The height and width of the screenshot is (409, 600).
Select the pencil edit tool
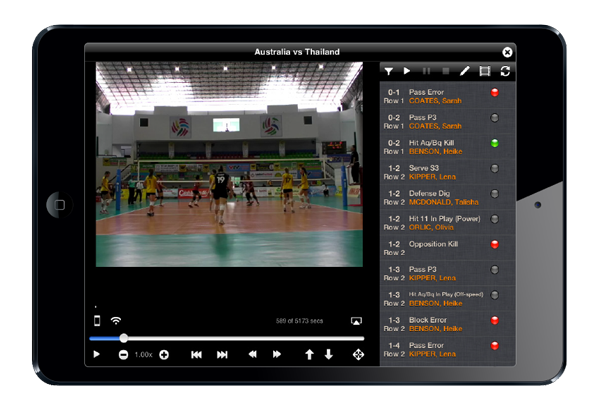click(465, 71)
